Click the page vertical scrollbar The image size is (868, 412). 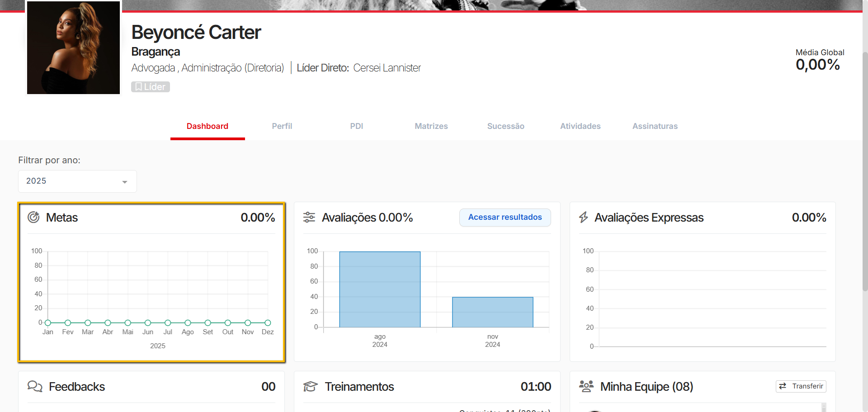tap(865, 172)
